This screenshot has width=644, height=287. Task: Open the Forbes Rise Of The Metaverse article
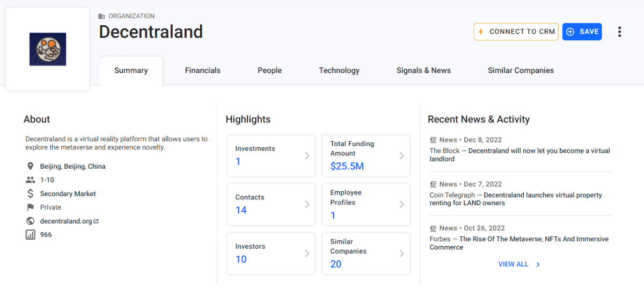tap(519, 243)
